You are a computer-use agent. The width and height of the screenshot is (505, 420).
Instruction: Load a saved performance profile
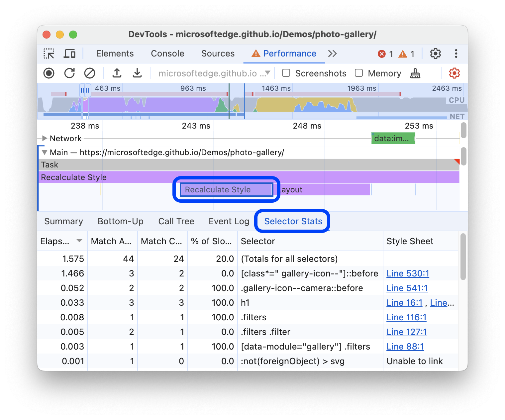(x=117, y=73)
